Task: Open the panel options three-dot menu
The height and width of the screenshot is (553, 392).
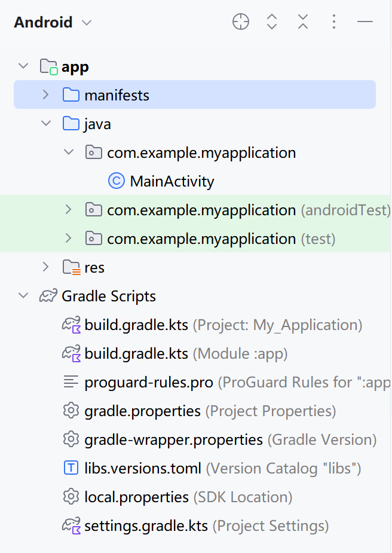Action: [334, 23]
